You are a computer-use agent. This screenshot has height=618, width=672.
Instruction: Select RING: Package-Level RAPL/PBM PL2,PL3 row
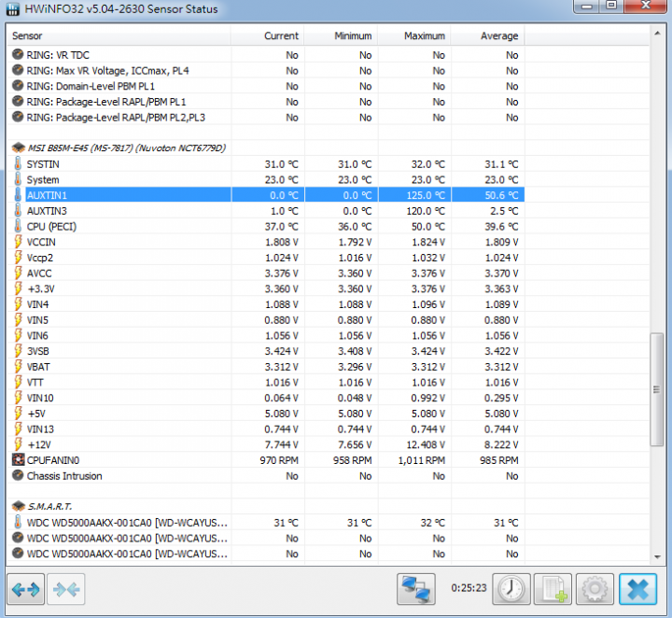pos(266,117)
